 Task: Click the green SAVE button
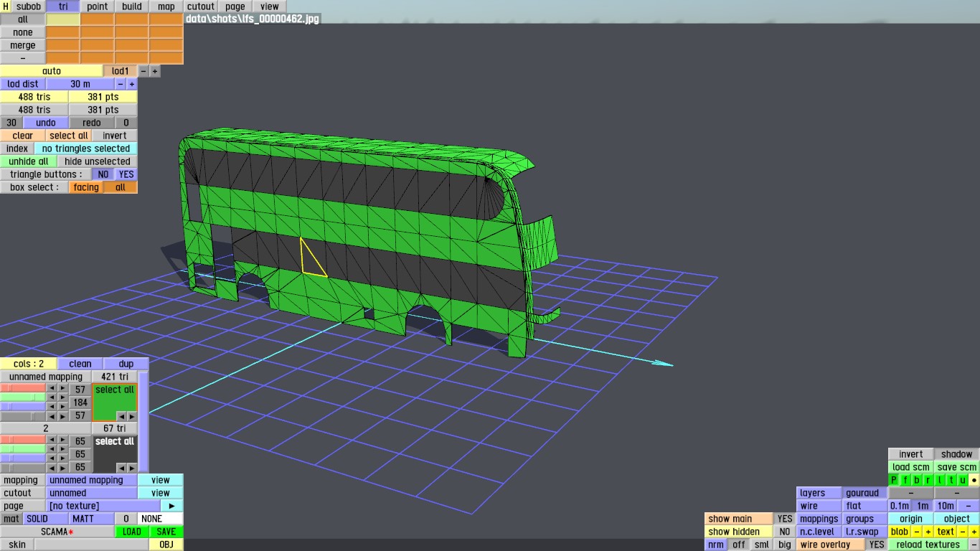166,532
